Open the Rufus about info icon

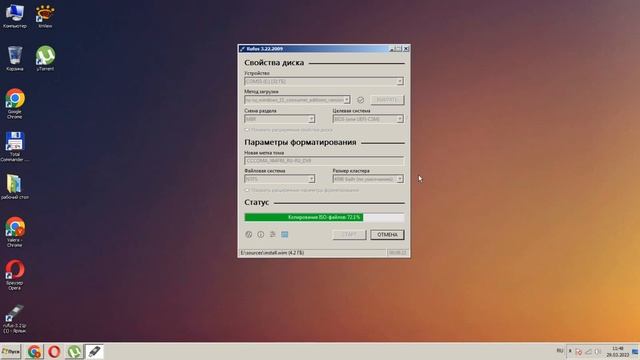260,234
